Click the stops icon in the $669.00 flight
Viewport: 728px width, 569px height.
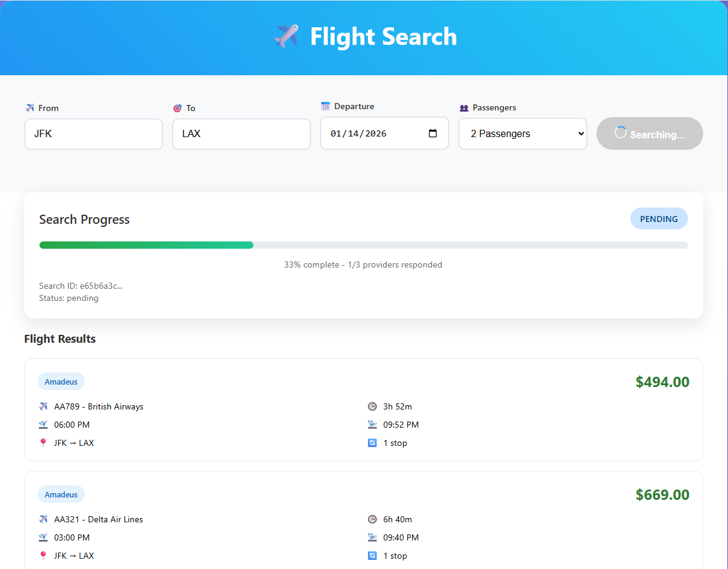(x=372, y=556)
